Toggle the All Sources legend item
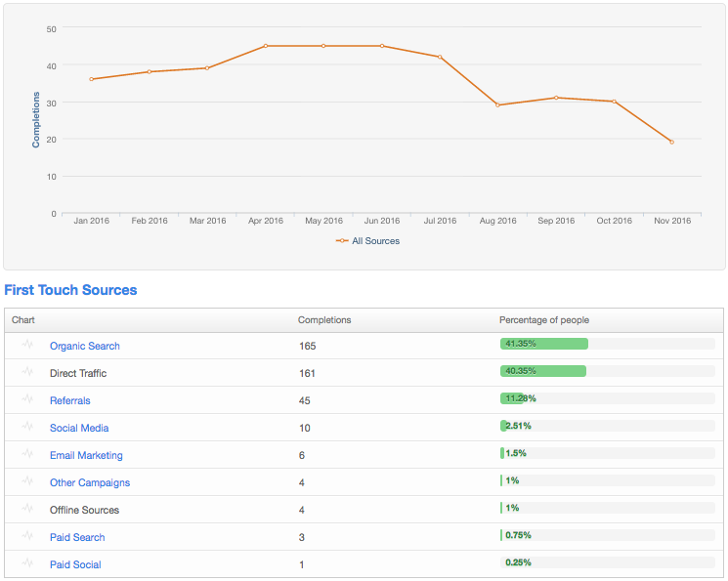Image resolution: width=728 pixels, height=581 pixels. (368, 240)
